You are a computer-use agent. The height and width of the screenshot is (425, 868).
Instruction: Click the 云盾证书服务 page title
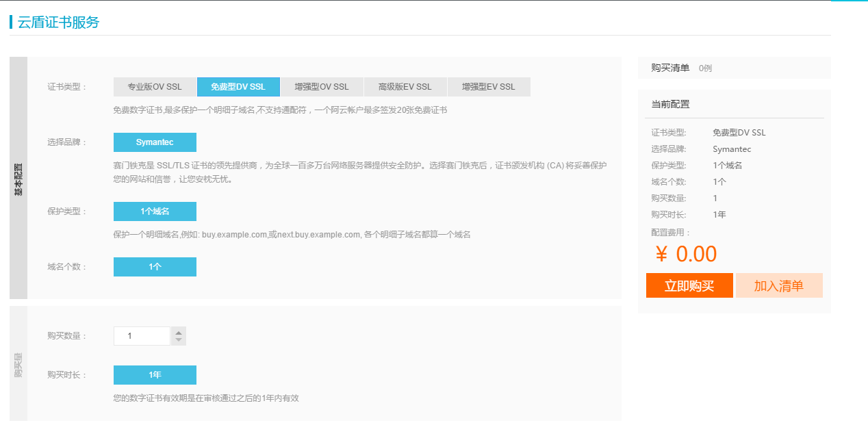coord(59,22)
